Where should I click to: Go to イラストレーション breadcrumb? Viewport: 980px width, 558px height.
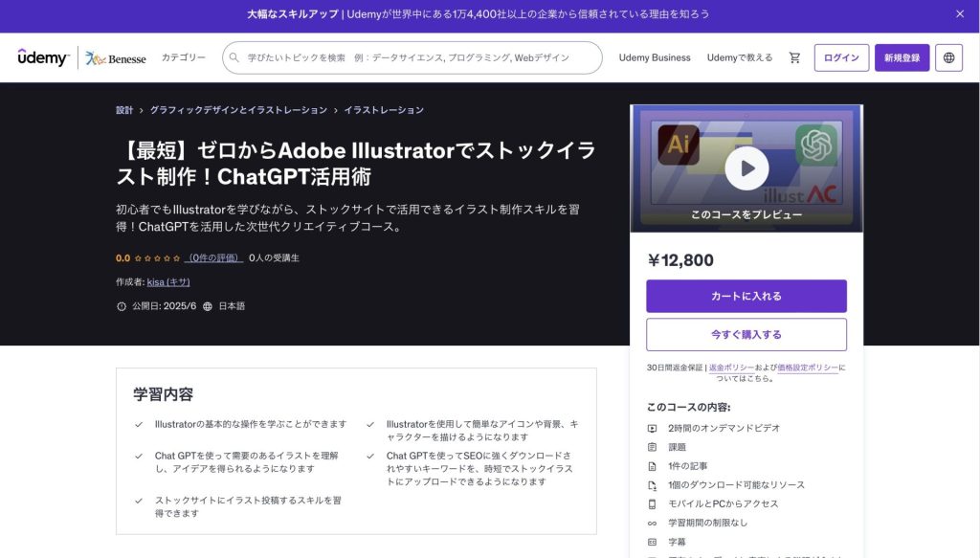click(384, 110)
